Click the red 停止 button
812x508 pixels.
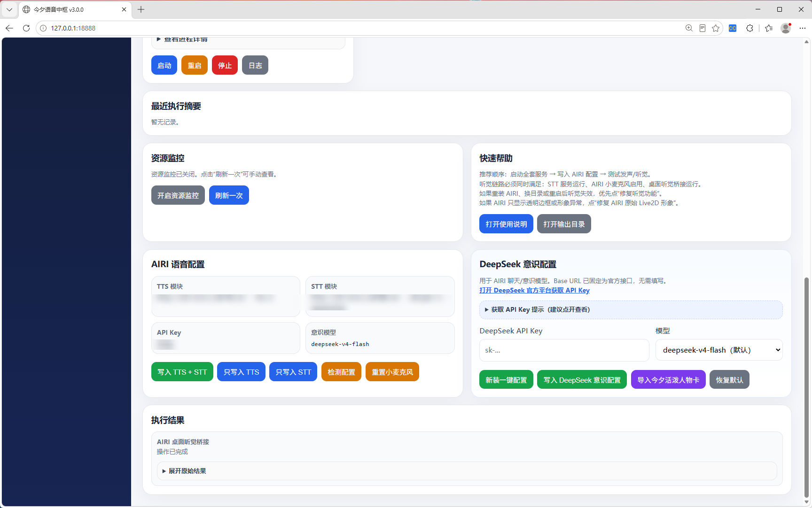click(x=225, y=65)
